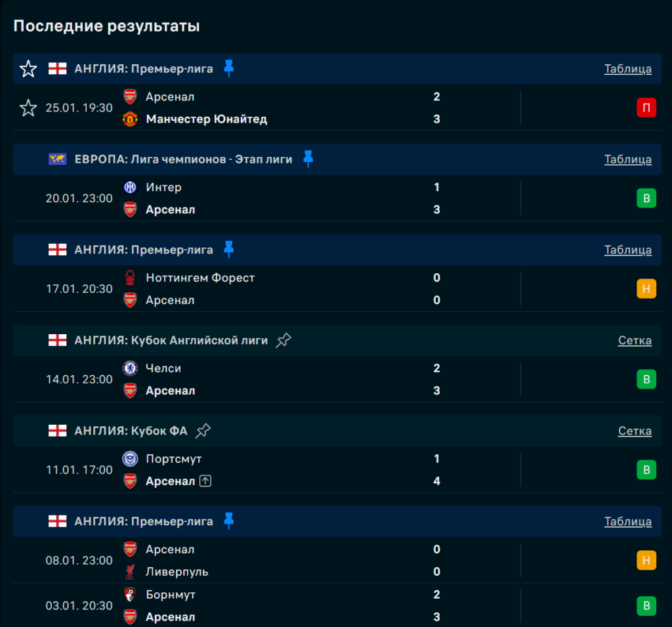Click the Europe flag icon in Champions League header
This screenshot has width=672, height=627.
point(58,159)
